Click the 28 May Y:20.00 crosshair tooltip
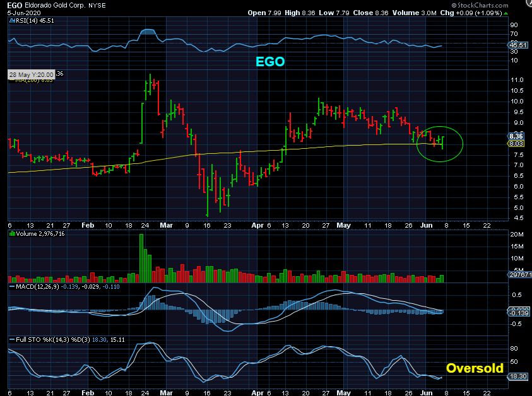This screenshot has height=396, width=532. point(31,74)
